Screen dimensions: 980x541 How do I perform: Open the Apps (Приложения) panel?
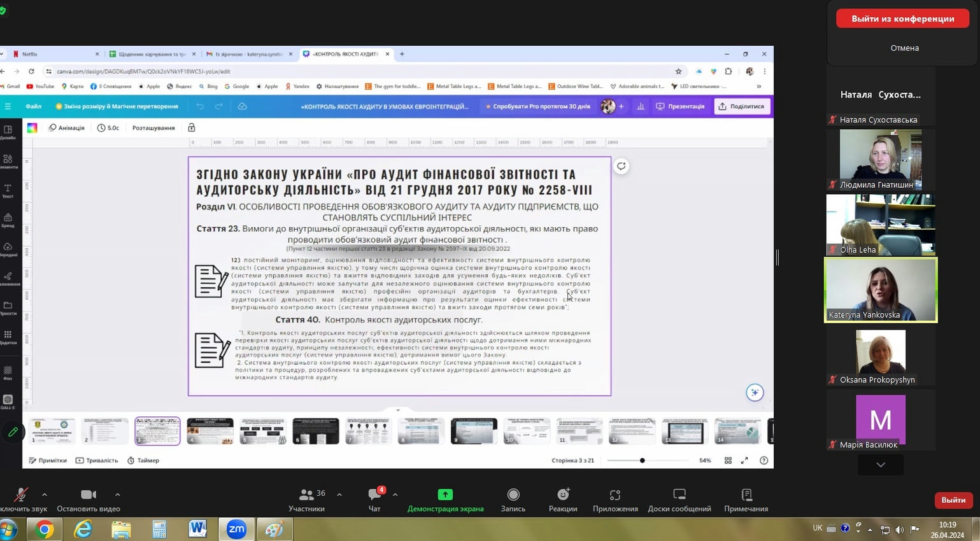[x=615, y=495]
